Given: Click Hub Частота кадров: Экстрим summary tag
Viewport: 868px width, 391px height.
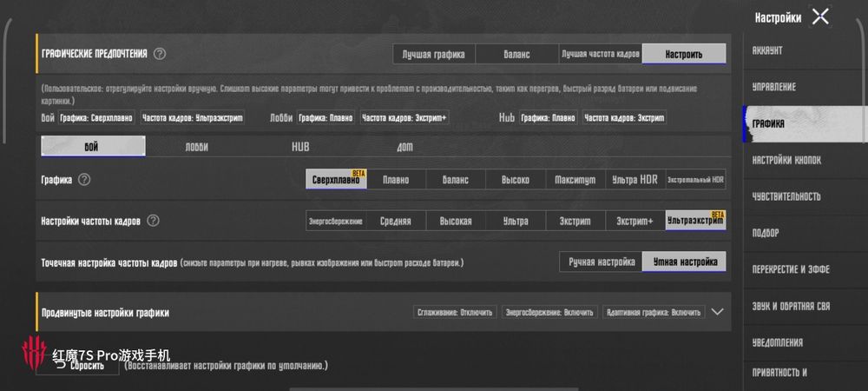Looking at the screenshot, I should pyautogui.click(x=624, y=118).
